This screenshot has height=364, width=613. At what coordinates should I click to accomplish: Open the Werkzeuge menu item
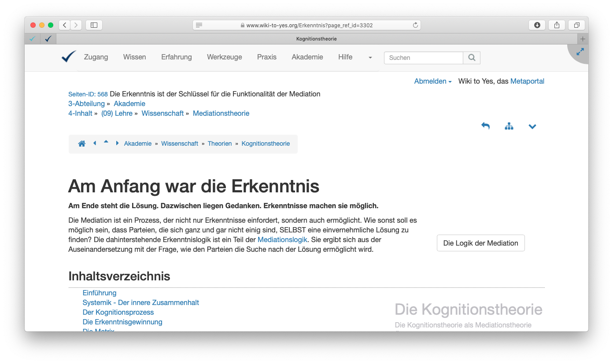pyautogui.click(x=224, y=57)
